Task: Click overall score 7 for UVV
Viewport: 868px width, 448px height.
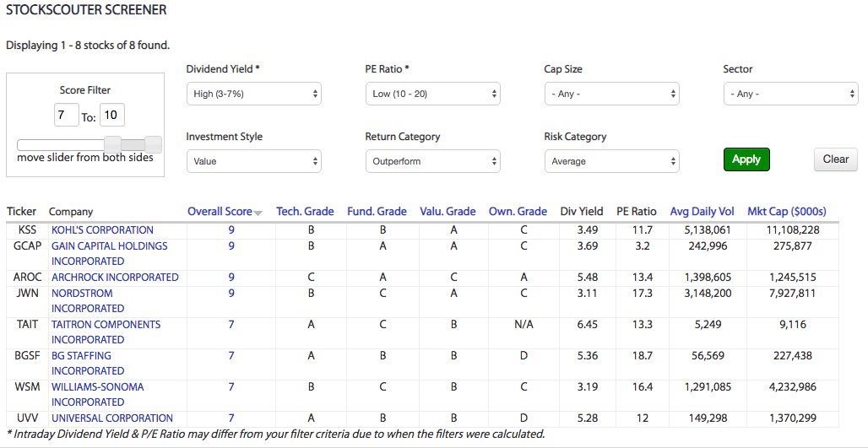Action: tap(231, 418)
